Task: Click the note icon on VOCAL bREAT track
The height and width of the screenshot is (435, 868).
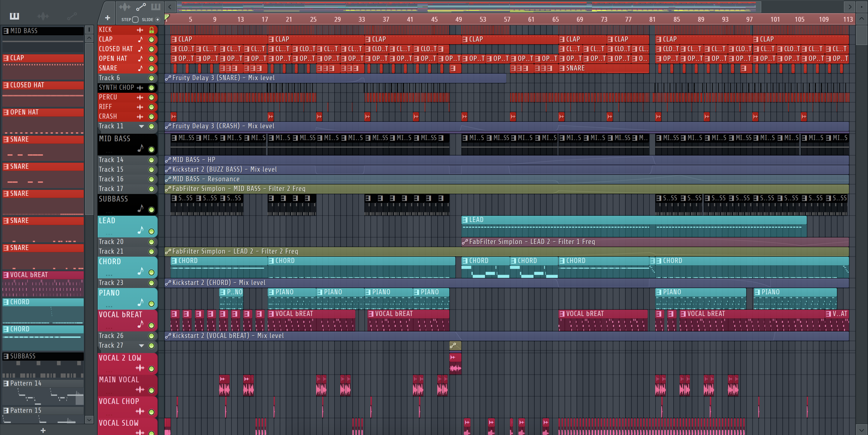Action: point(140,324)
